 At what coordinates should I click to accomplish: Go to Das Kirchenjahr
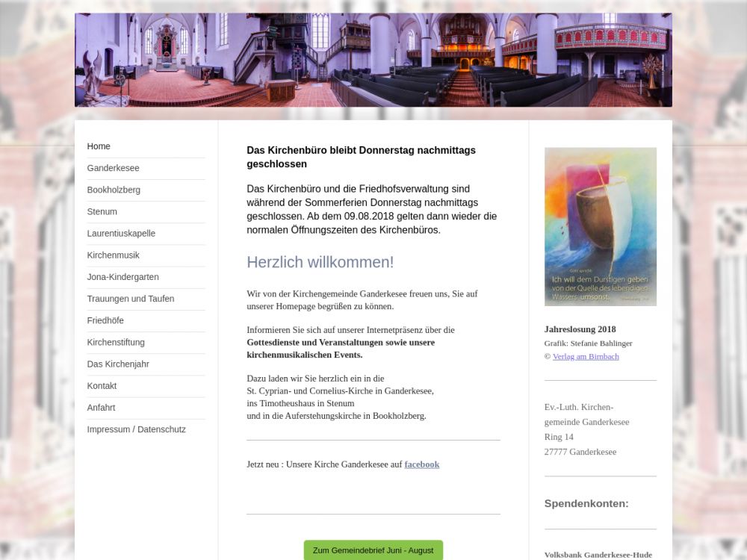[117, 364]
